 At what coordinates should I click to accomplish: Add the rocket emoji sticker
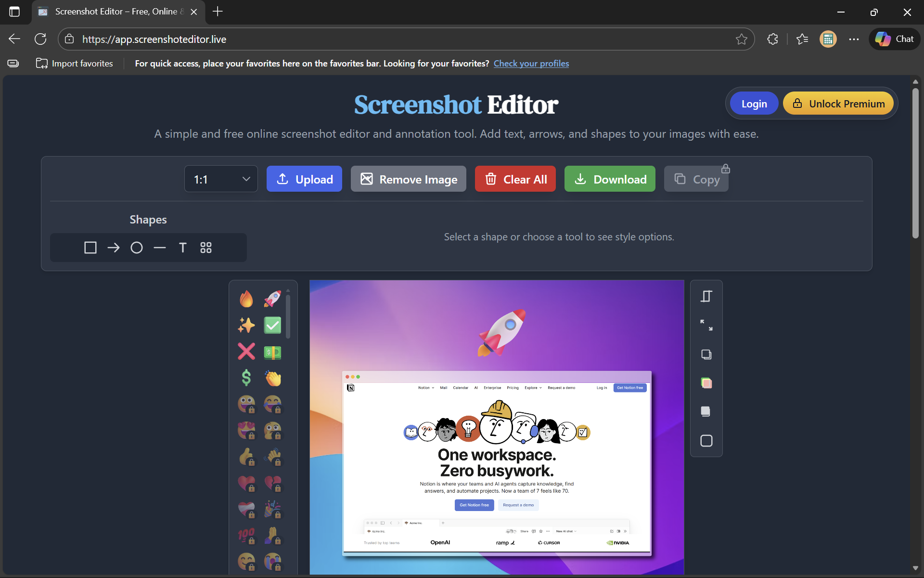click(x=272, y=299)
